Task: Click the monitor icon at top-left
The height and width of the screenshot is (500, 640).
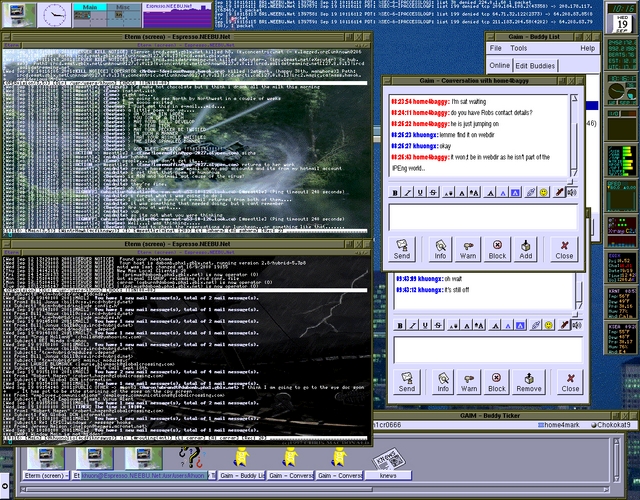Action: [x=19, y=15]
